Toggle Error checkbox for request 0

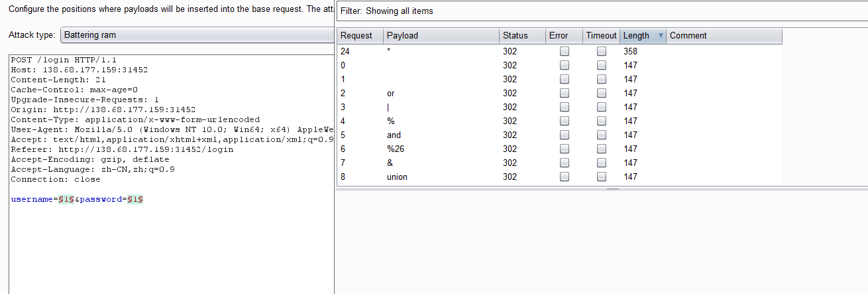tap(565, 65)
